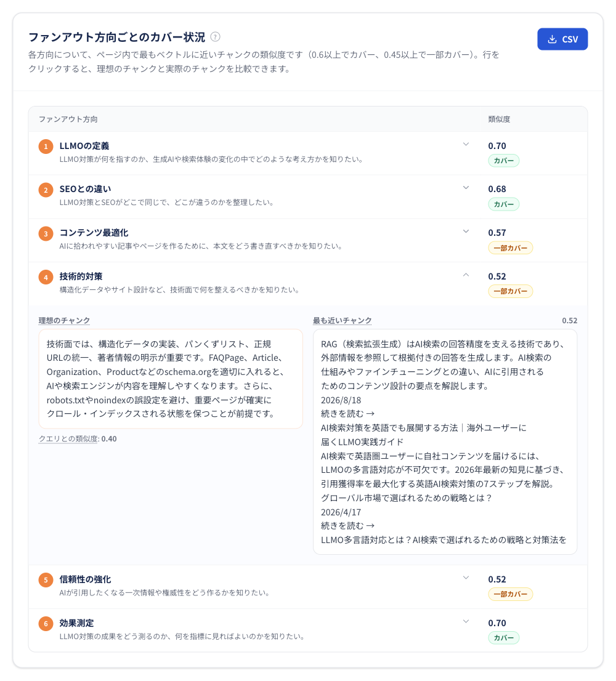Click the orange number 3 badge
Viewport: 616px width, 681px height.
pyautogui.click(x=46, y=233)
